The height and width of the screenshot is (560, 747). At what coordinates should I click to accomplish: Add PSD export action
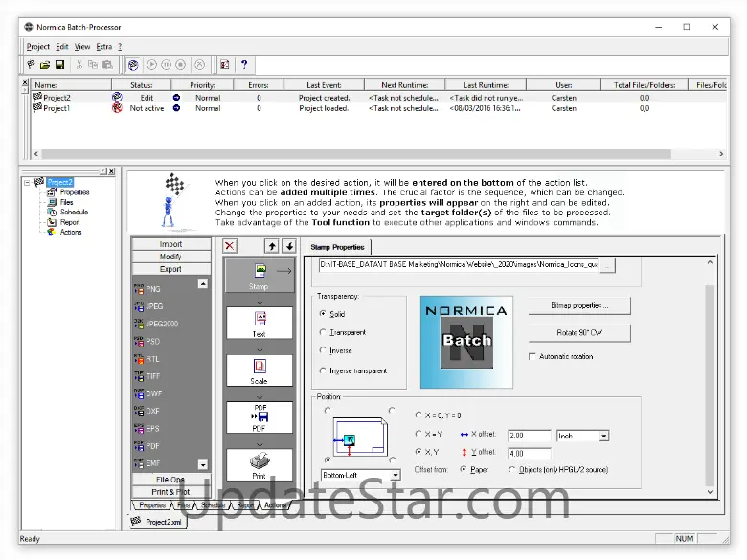coord(147,342)
